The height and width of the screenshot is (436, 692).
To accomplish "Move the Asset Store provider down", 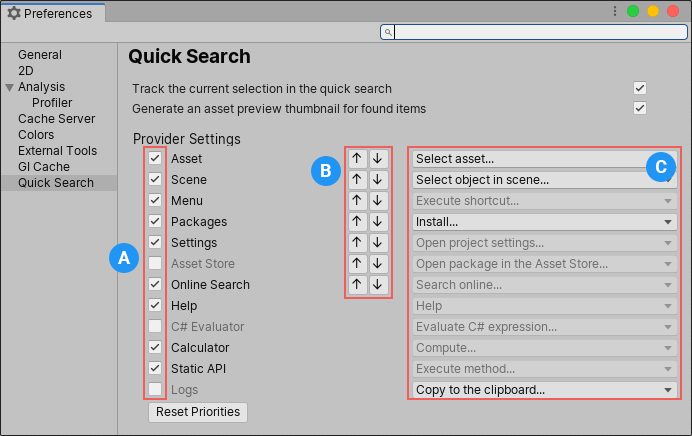I will (377, 264).
